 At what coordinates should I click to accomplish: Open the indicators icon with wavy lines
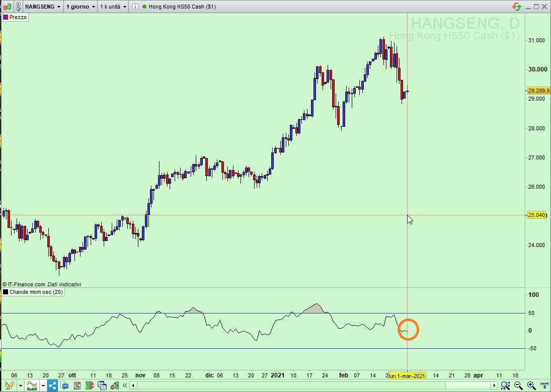32,385
